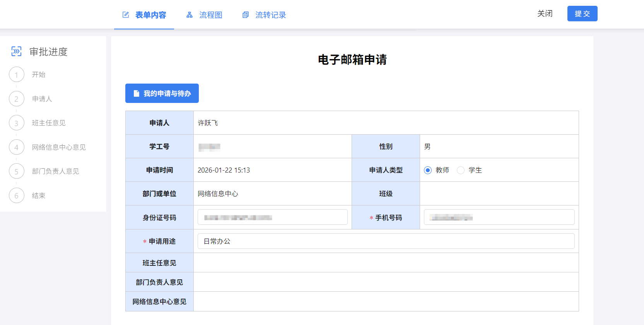Click step 4 circle for 网络信息中心意见
Viewport: 644px width, 325px height.
(17, 147)
